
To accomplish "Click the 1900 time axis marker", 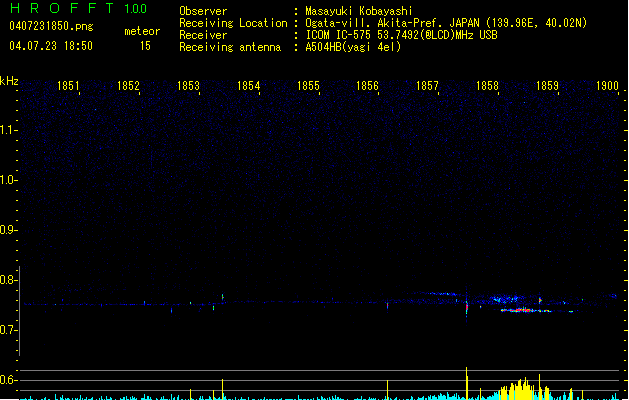I will pos(607,86).
